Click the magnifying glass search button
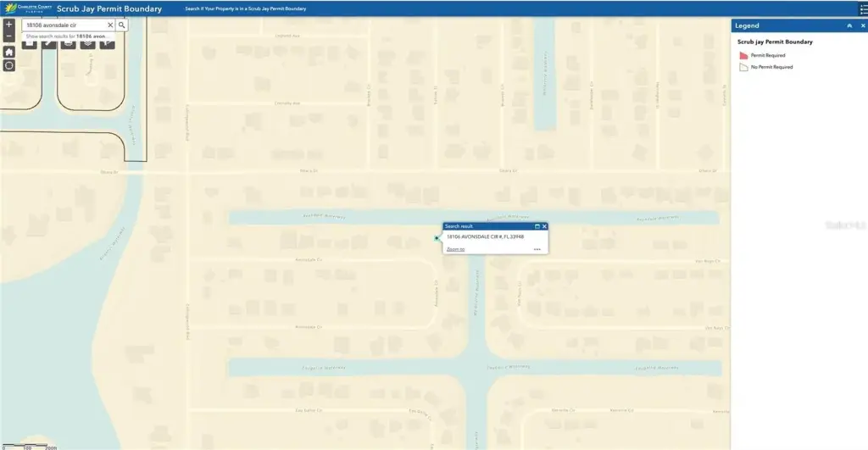This screenshot has height=450, width=868. click(122, 25)
